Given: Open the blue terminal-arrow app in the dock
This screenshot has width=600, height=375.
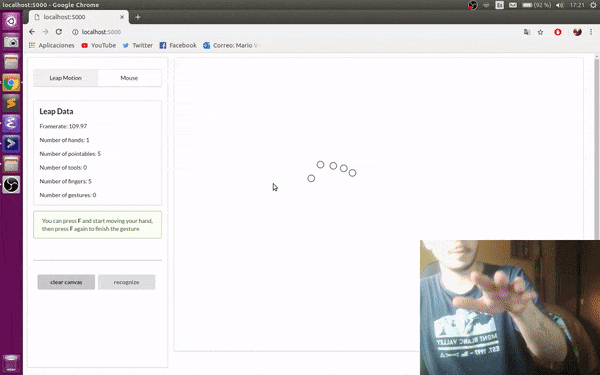Looking at the screenshot, I should [x=11, y=144].
